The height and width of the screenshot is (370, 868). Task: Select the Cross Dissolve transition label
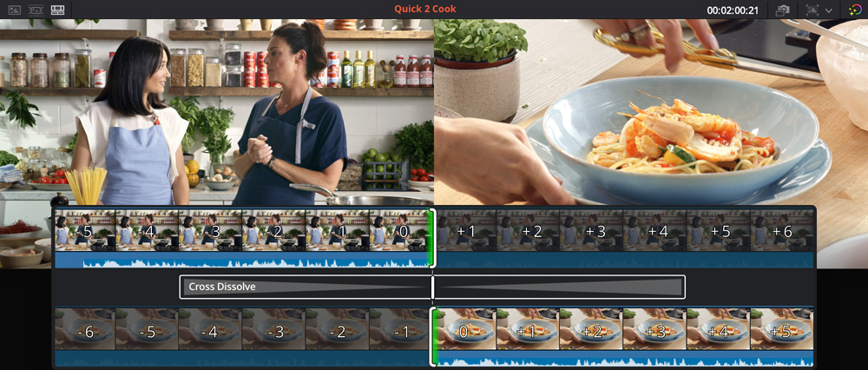point(222,287)
